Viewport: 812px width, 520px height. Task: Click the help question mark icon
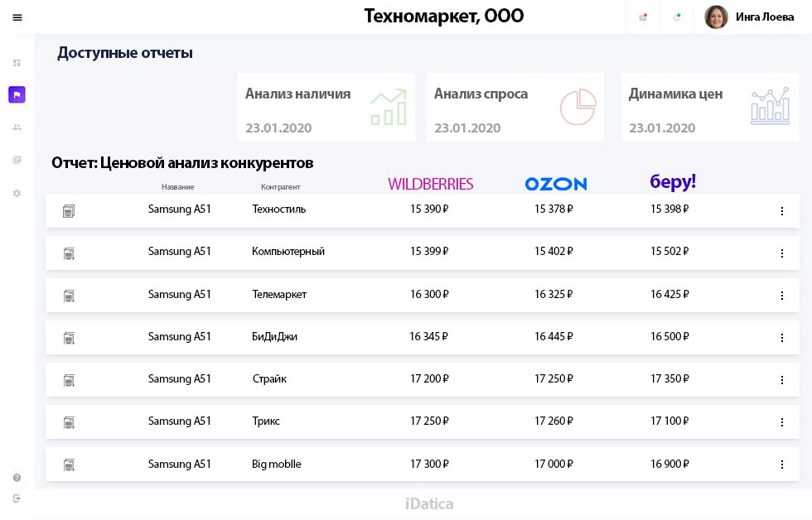(17, 477)
